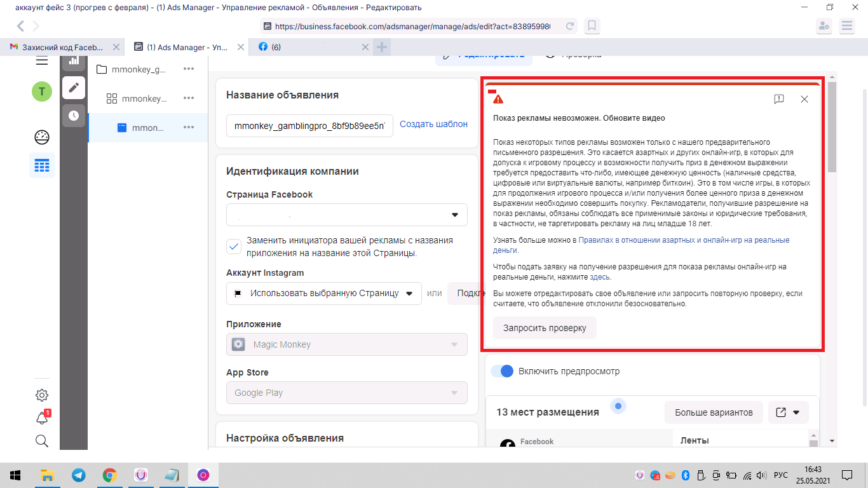The width and height of the screenshot is (868, 488).
Task: Toggle the preview enable switch
Action: [x=501, y=371]
